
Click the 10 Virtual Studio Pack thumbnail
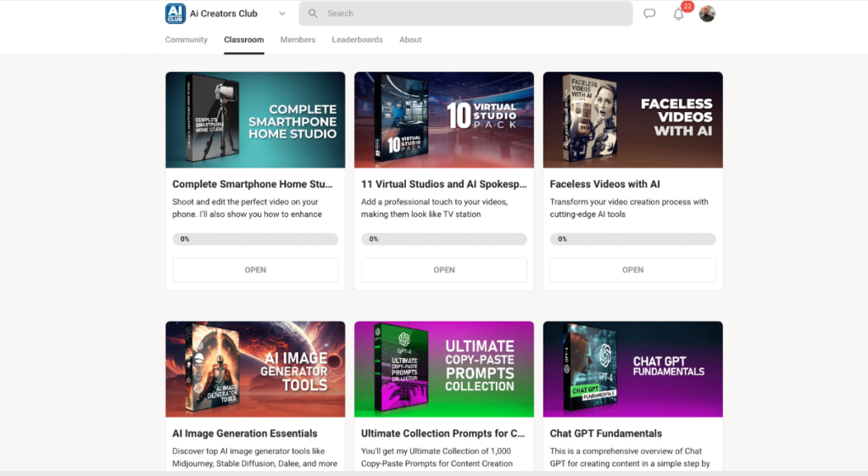click(x=444, y=120)
